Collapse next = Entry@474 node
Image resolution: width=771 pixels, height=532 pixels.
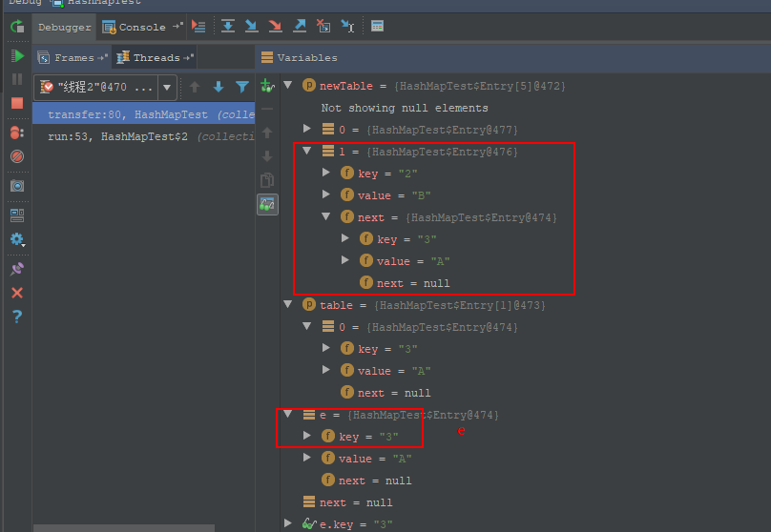tap(326, 216)
